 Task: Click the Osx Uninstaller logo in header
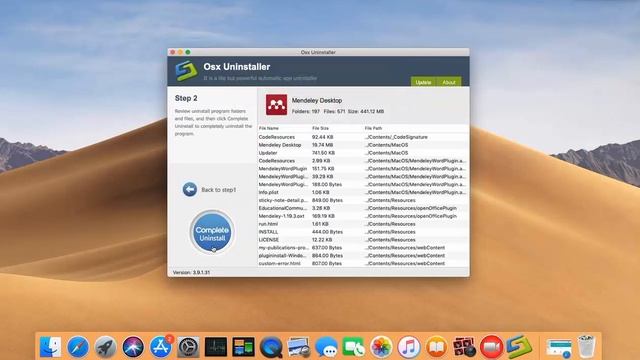click(187, 71)
